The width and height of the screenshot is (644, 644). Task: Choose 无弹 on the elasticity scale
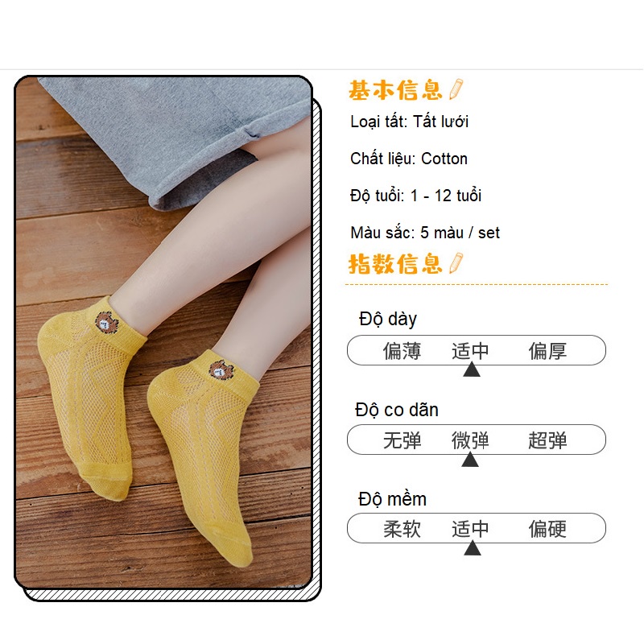pos(402,440)
